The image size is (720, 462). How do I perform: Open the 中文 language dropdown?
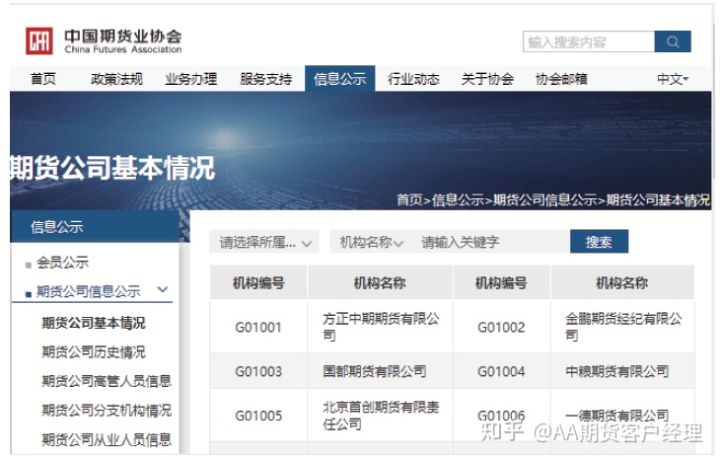(673, 79)
